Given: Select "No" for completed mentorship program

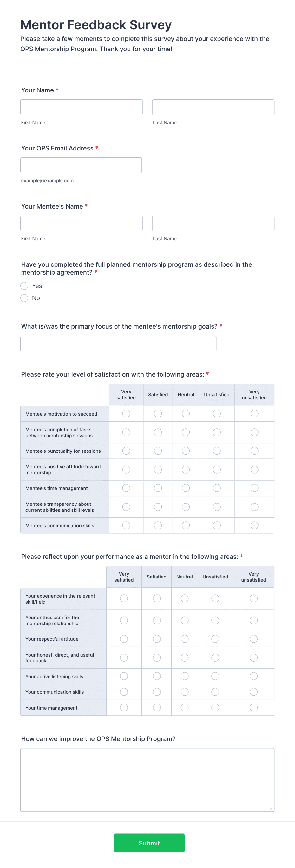Looking at the screenshot, I should pos(24,297).
